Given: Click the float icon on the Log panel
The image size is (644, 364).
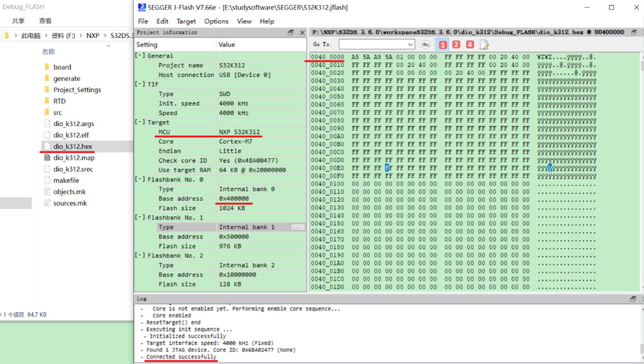Looking at the screenshot, I should click(x=634, y=299).
